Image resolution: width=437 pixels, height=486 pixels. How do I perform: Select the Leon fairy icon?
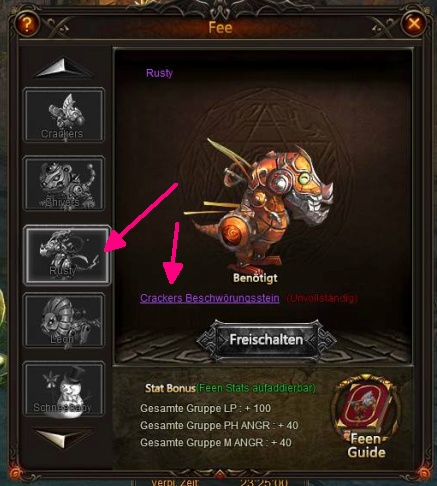click(64, 321)
